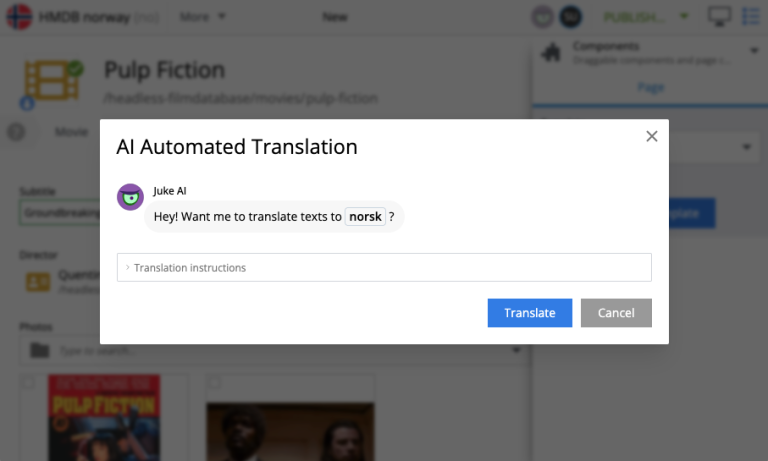Switch to the Page tab
This screenshot has width=768, height=461.
648,87
